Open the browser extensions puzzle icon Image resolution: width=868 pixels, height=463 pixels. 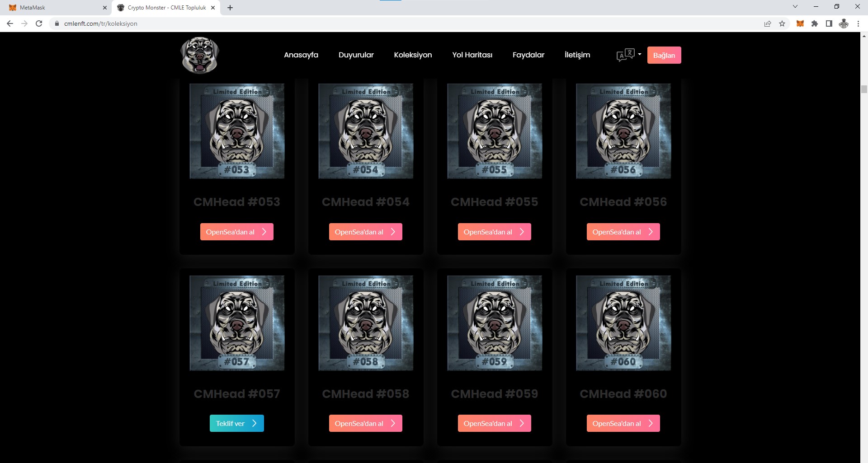tap(814, 23)
